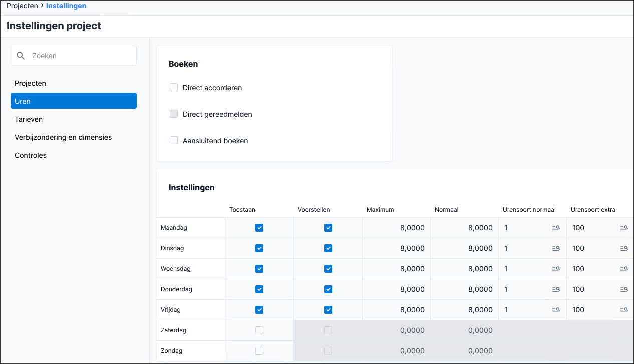Open lookup for Dinsdag Urensoort normaal
634x364 pixels.
pyautogui.click(x=556, y=248)
